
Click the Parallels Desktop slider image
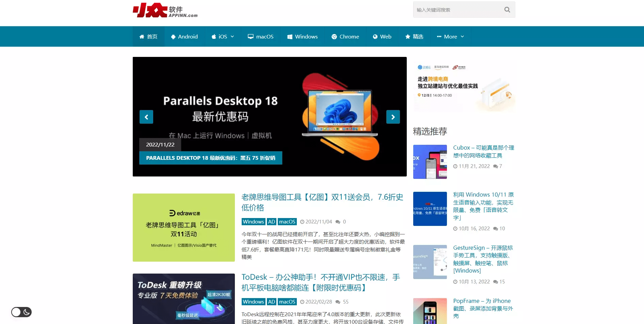point(270,117)
